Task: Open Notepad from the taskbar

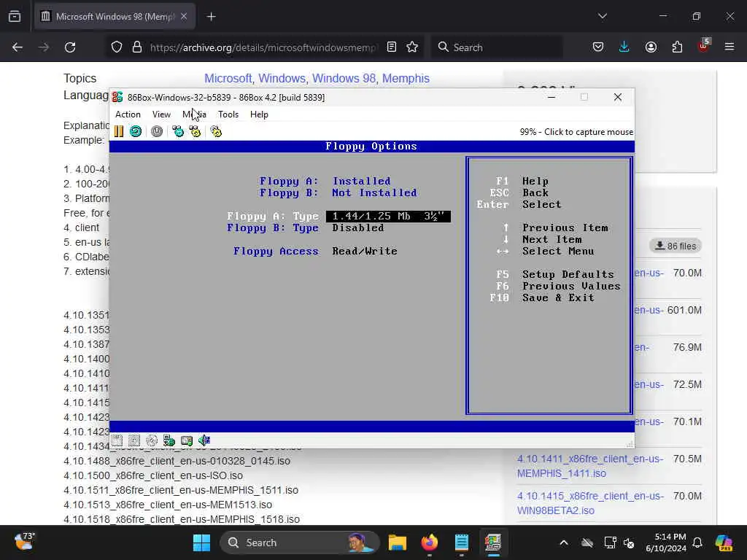Action: (x=461, y=542)
